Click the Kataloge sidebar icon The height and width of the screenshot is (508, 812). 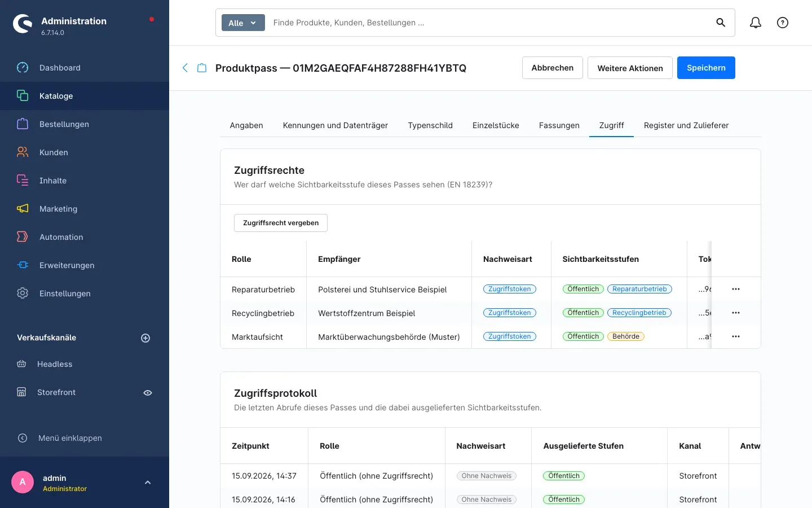23,96
